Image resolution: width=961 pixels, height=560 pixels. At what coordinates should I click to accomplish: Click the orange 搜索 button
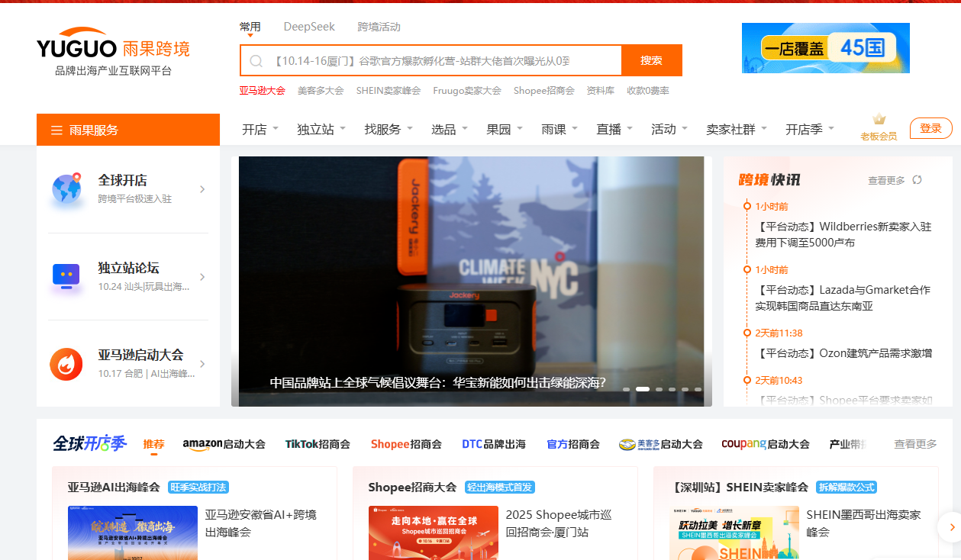tap(651, 60)
